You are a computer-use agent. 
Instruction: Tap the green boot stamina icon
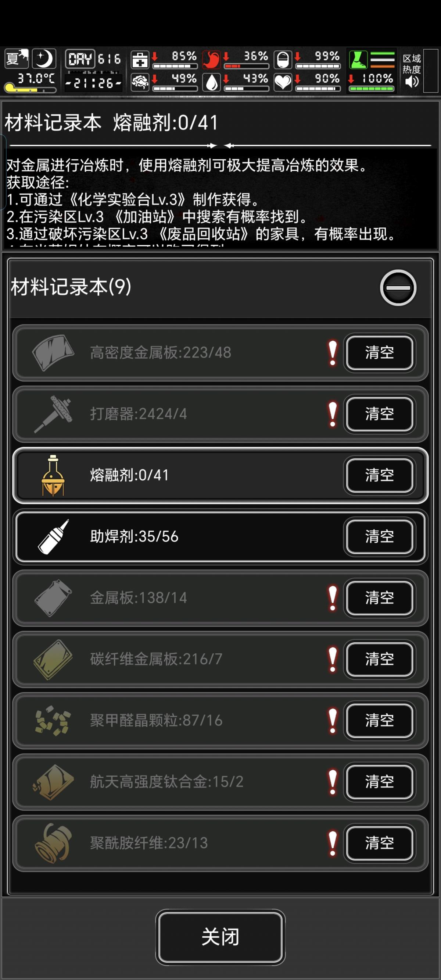(358, 60)
